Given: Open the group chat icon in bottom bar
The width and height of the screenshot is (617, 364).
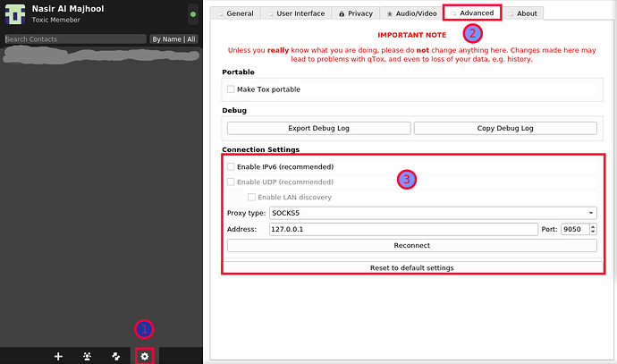Looking at the screenshot, I should pos(87,356).
